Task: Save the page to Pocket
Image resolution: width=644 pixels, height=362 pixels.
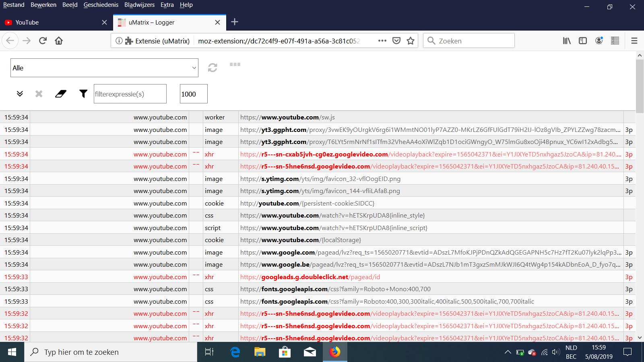Action: 396,41
